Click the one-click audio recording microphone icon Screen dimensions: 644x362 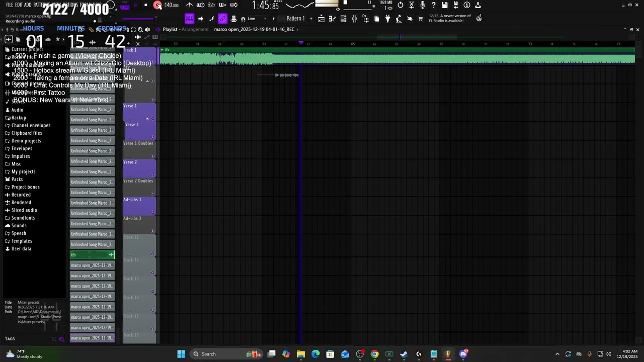pos(423,5)
